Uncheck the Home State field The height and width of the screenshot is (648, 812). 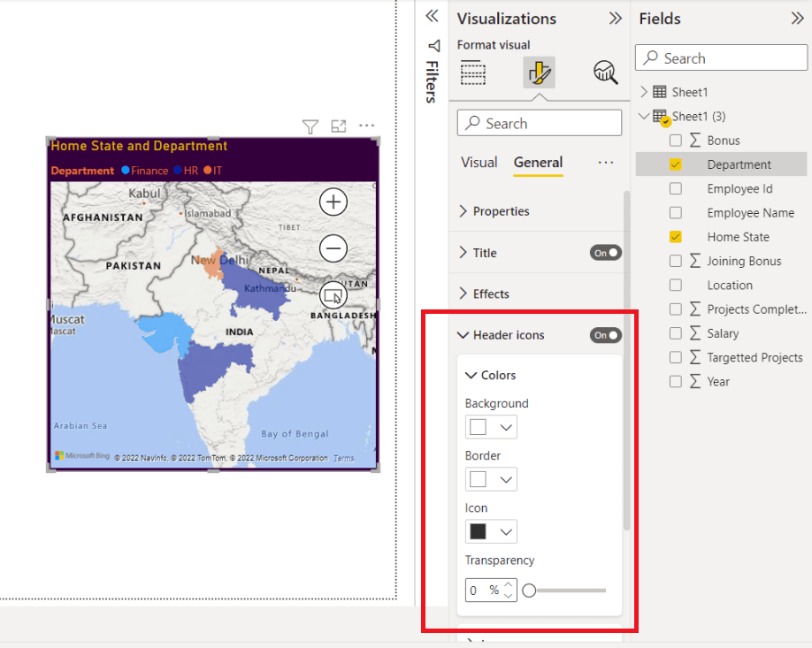[x=677, y=236]
